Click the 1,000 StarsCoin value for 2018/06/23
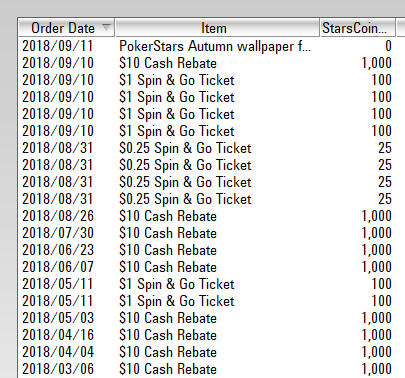The width and height of the screenshot is (405, 378). point(376,250)
